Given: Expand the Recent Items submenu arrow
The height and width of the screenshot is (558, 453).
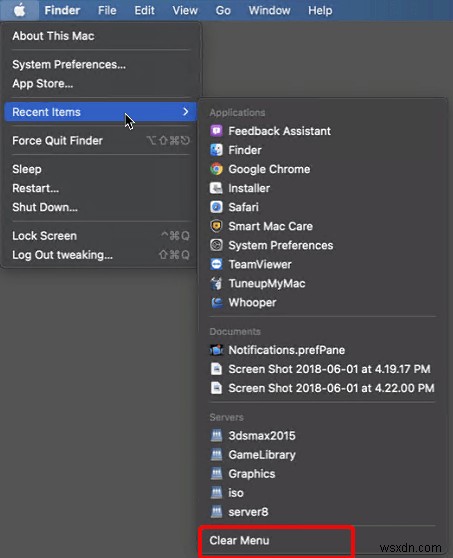Looking at the screenshot, I should click(185, 112).
